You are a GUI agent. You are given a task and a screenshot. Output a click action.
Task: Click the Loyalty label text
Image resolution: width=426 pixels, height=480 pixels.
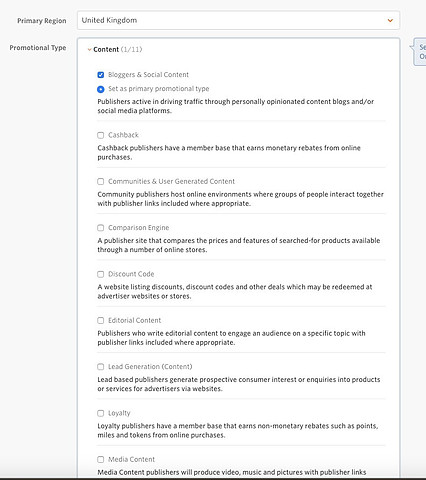coord(119,413)
